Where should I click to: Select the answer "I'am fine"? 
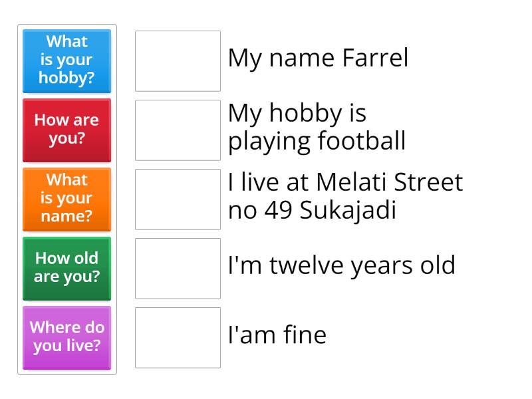coord(277,336)
